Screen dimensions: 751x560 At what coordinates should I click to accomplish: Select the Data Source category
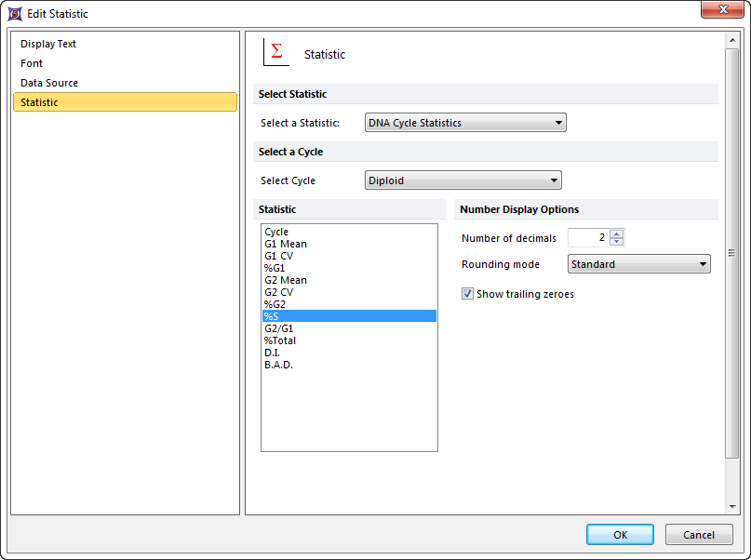(49, 83)
